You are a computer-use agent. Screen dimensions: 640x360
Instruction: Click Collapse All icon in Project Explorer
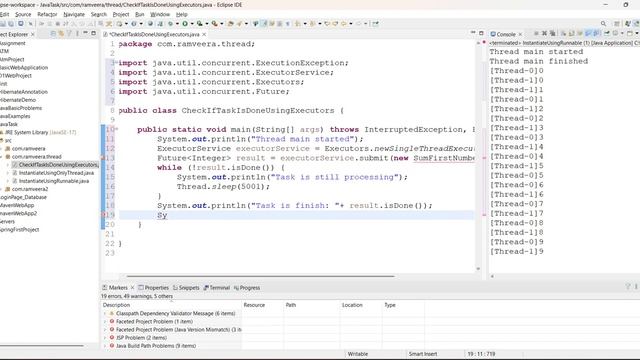(53, 33)
